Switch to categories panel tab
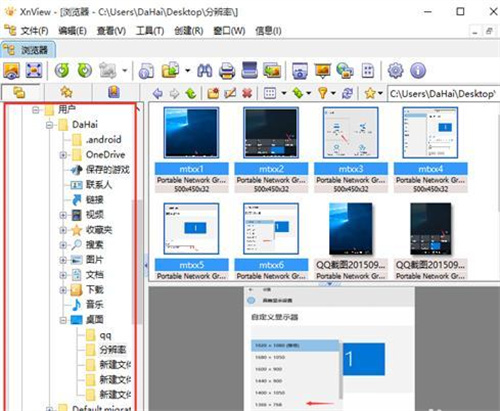Viewport: 500px width, 411px height. (114, 92)
